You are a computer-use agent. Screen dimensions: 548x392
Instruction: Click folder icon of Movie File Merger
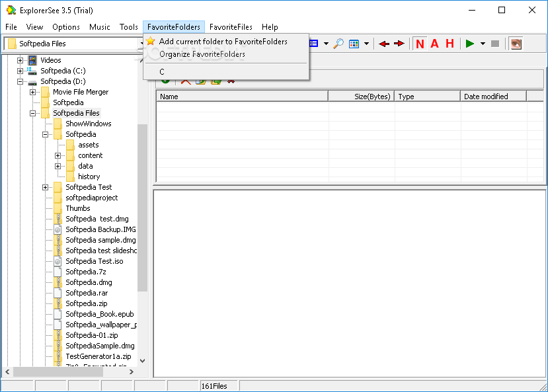[x=46, y=93]
